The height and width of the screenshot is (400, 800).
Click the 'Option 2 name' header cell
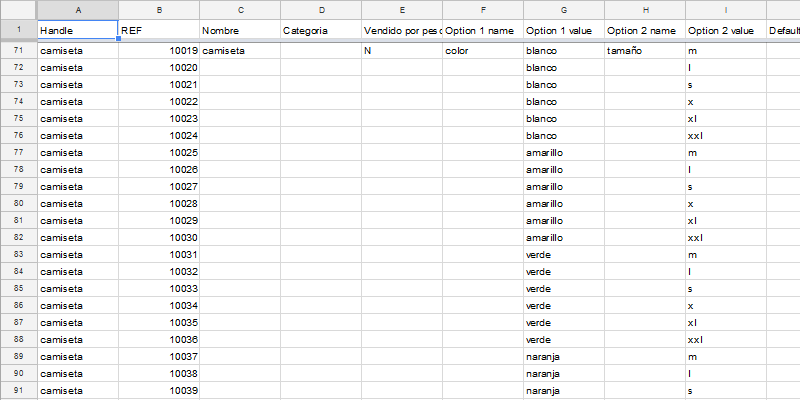645,30
